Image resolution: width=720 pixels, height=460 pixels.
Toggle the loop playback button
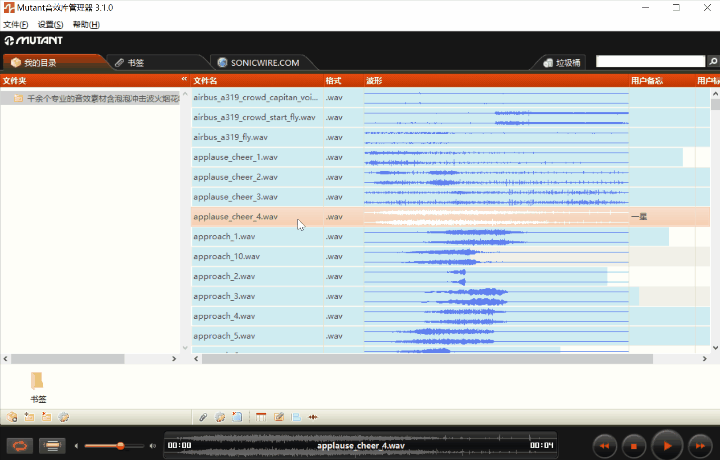click(x=20, y=444)
